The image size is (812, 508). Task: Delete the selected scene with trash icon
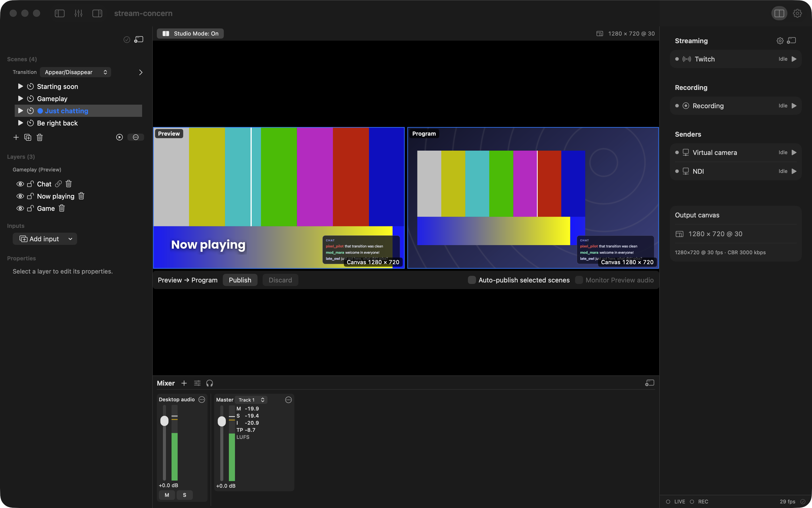click(x=40, y=137)
